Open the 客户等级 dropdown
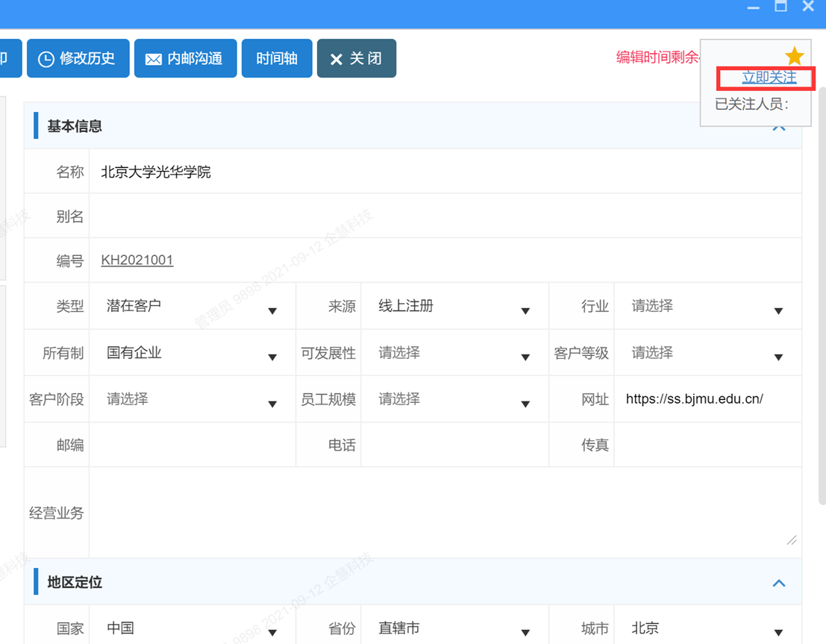 click(707, 352)
